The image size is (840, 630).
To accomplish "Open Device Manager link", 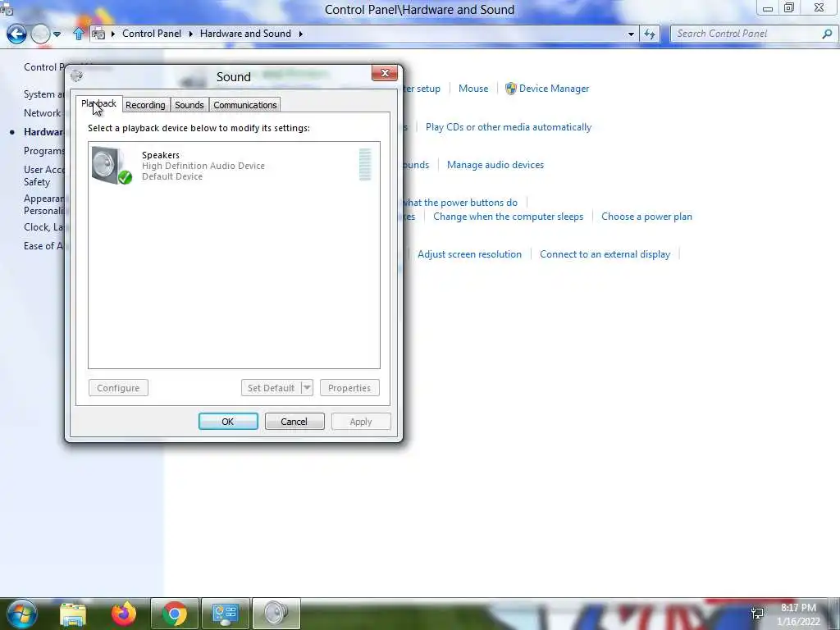I will pyautogui.click(x=554, y=89).
